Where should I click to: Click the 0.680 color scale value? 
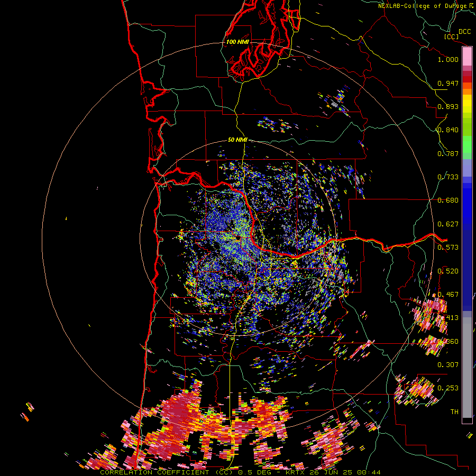coord(448,200)
